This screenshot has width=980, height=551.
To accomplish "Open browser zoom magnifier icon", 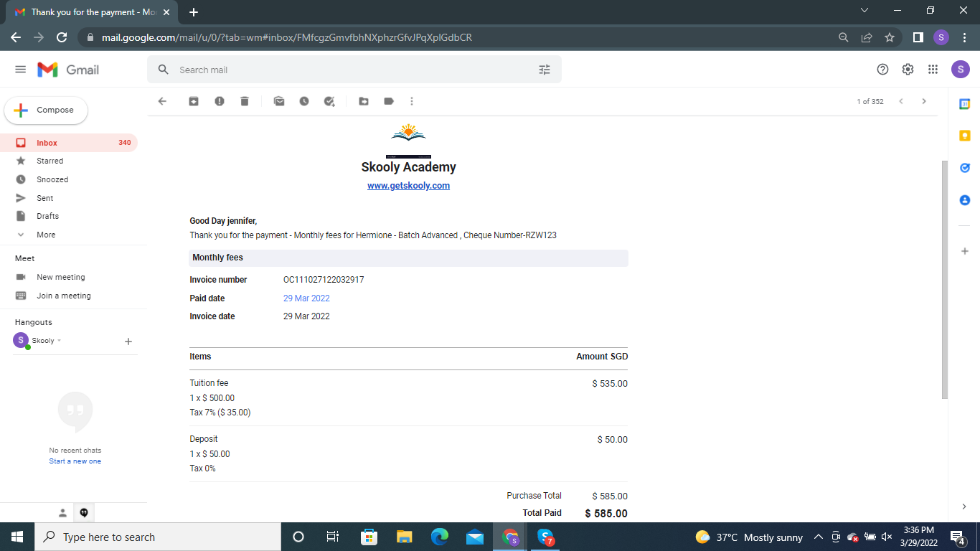I will point(844,37).
